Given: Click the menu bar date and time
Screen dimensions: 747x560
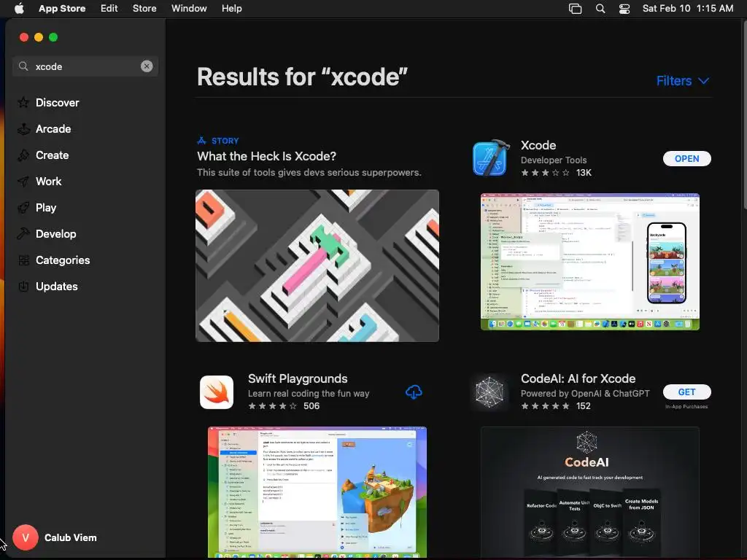Looking at the screenshot, I should click(687, 9).
